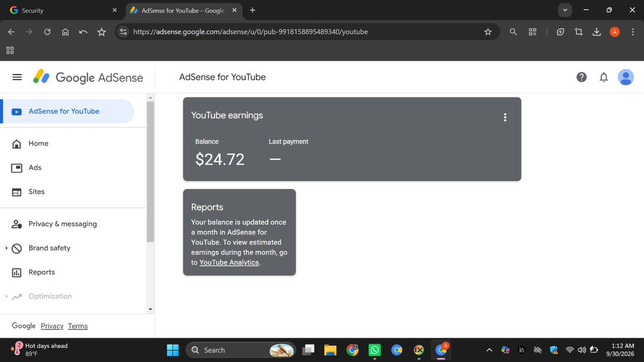Open the Hot days ahead weather widget

pos(40,350)
